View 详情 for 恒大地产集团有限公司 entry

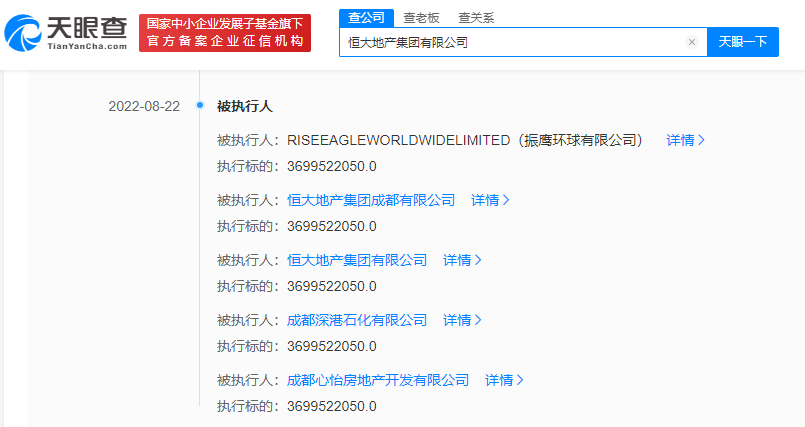[x=462, y=260]
